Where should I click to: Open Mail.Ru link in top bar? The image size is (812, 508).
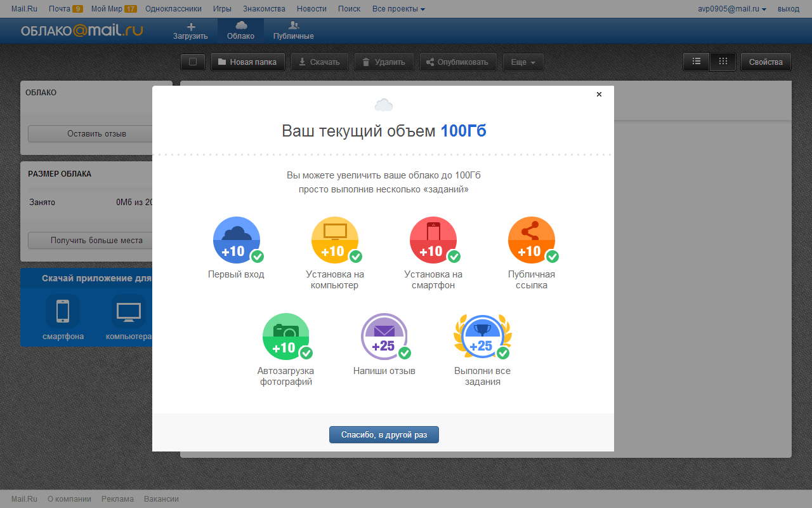pos(25,9)
